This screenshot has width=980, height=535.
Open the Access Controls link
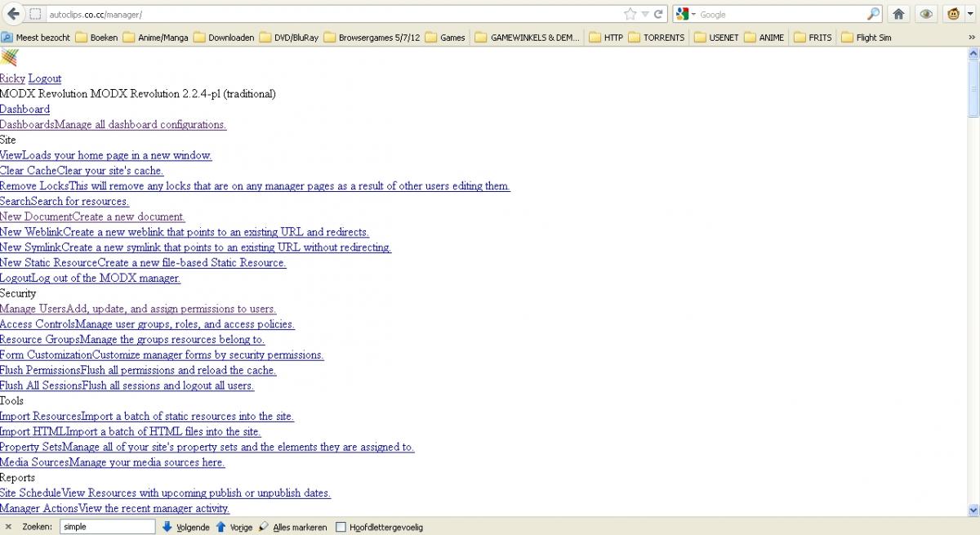coord(147,324)
